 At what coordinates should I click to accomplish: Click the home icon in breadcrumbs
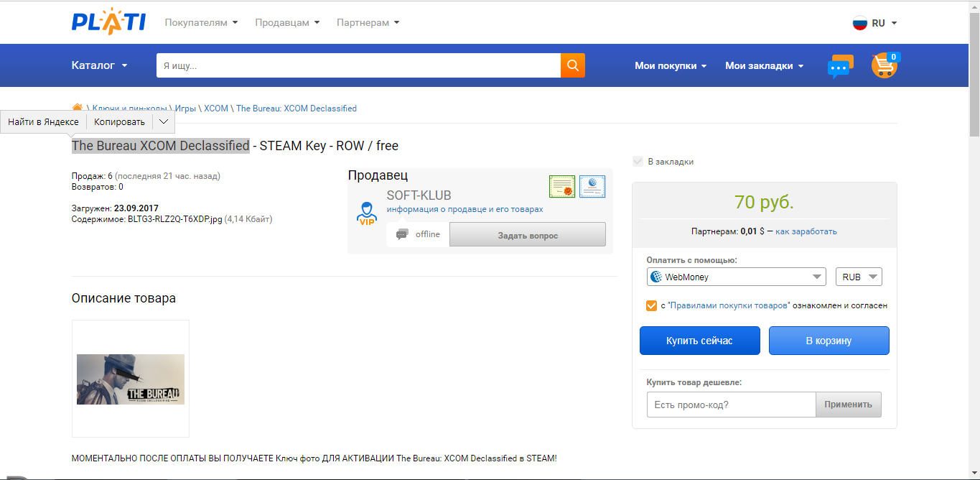pos(78,108)
